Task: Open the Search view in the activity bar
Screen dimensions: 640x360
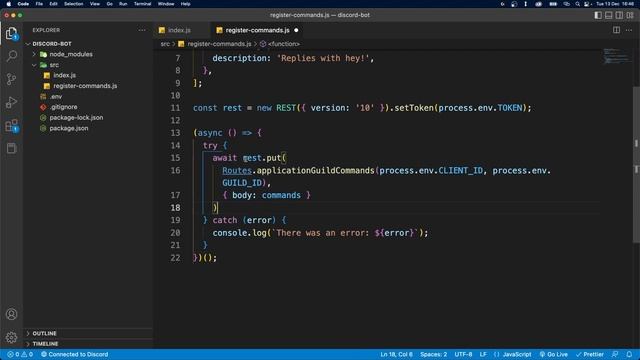Action: (x=11, y=56)
